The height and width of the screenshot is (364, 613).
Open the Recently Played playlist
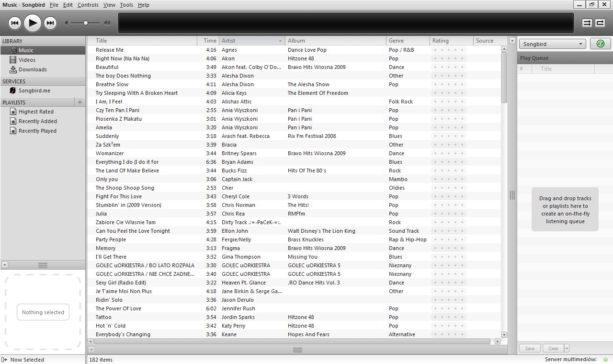[x=43, y=131]
